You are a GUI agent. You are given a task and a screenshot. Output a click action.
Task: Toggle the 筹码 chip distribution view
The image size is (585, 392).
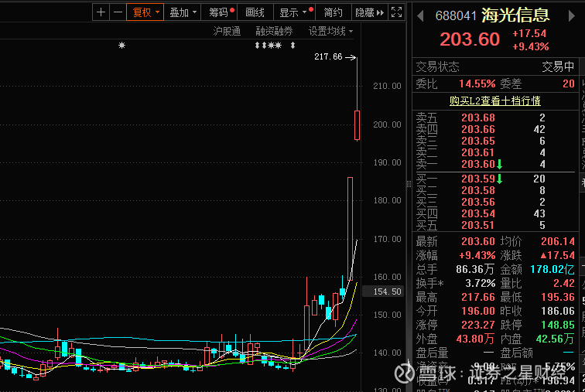219,12
